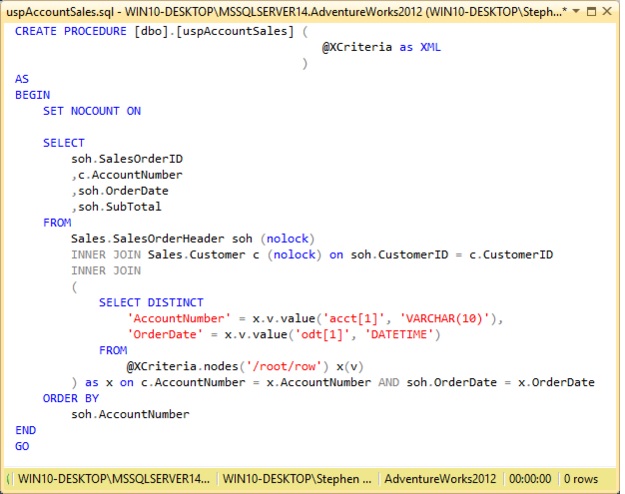Click the connection status icon in status bar
Viewport: 625px width, 494px height.
(8, 478)
